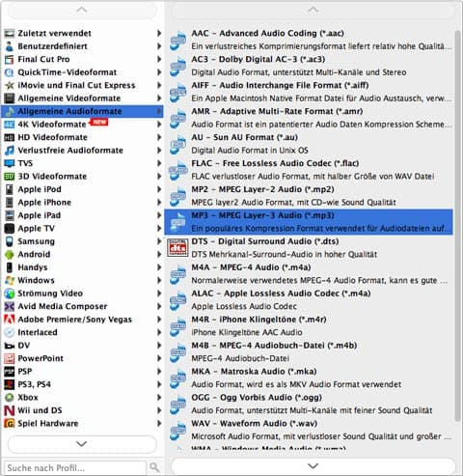
Task: Click the Avid Media Composer icon
Action: pos(10,306)
